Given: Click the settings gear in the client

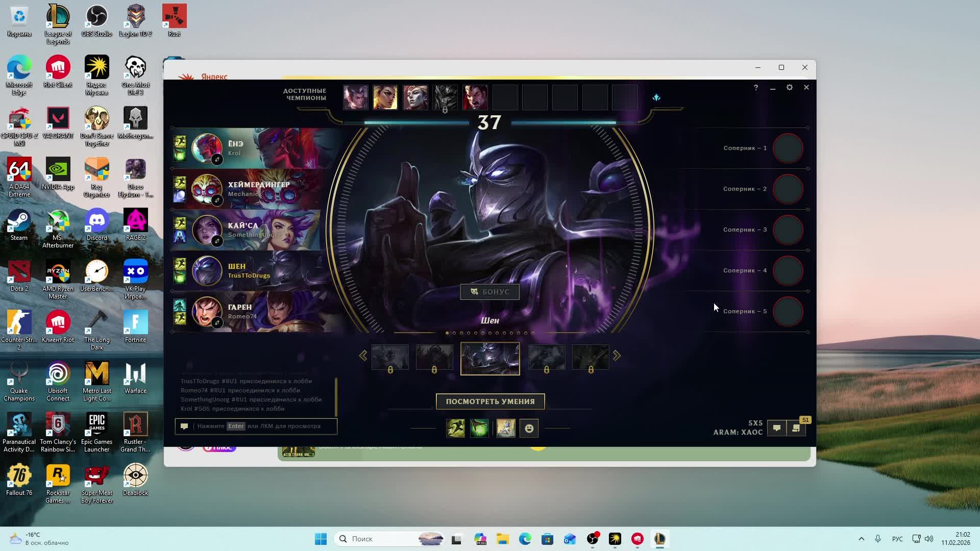Looking at the screenshot, I should click(789, 88).
